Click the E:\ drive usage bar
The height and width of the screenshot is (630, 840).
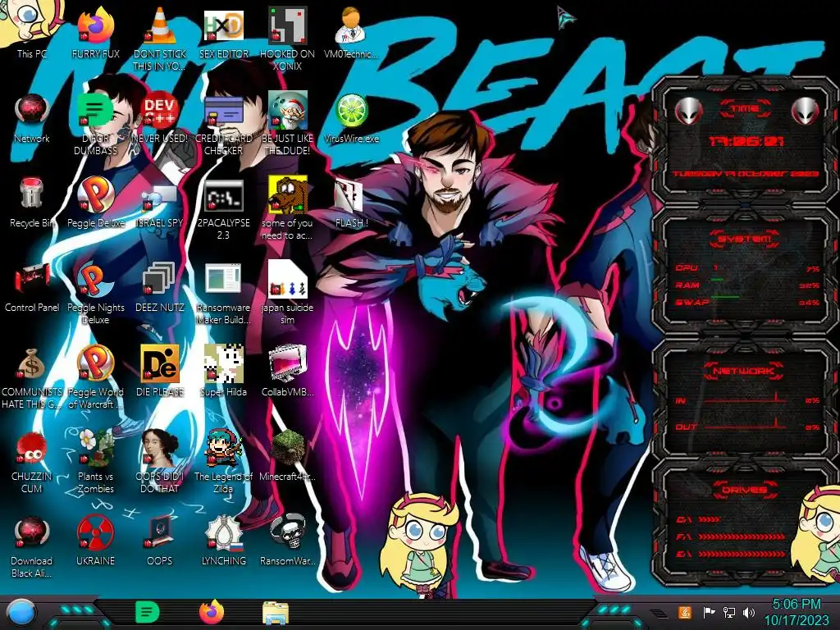tap(742, 554)
